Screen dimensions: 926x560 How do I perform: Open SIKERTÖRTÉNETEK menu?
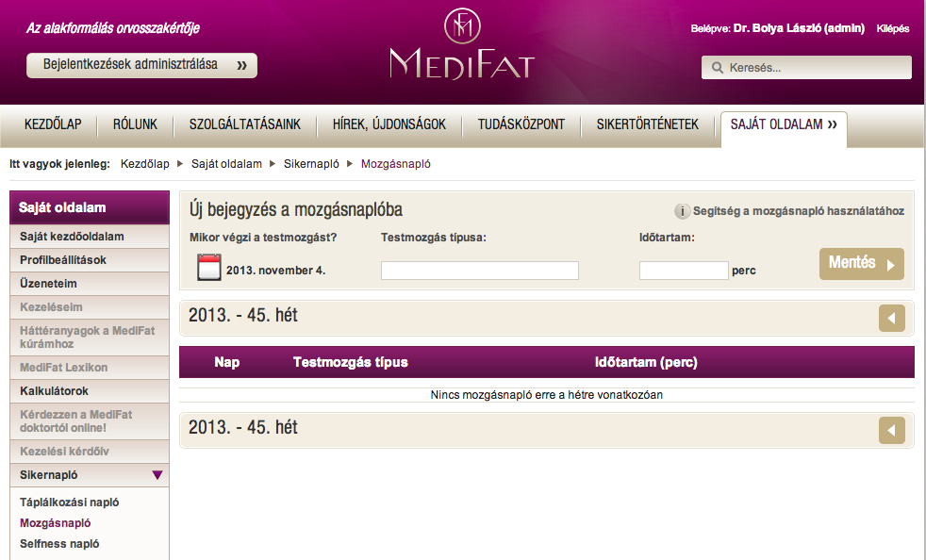tap(647, 124)
